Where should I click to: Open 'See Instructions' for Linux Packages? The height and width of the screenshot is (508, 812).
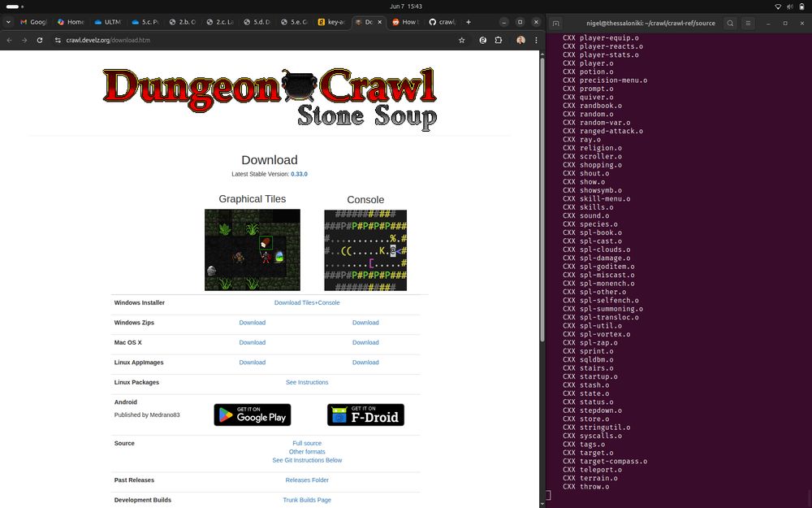[307, 383]
